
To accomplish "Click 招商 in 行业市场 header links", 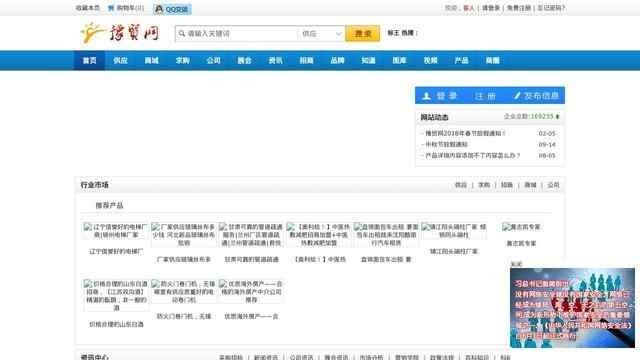I will click(507, 185).
